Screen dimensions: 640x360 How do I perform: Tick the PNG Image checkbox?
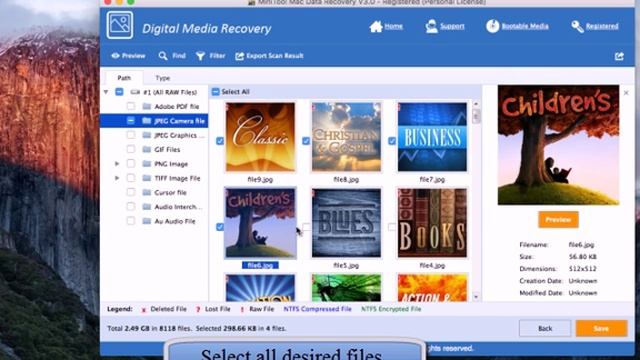tap(131, 164)
